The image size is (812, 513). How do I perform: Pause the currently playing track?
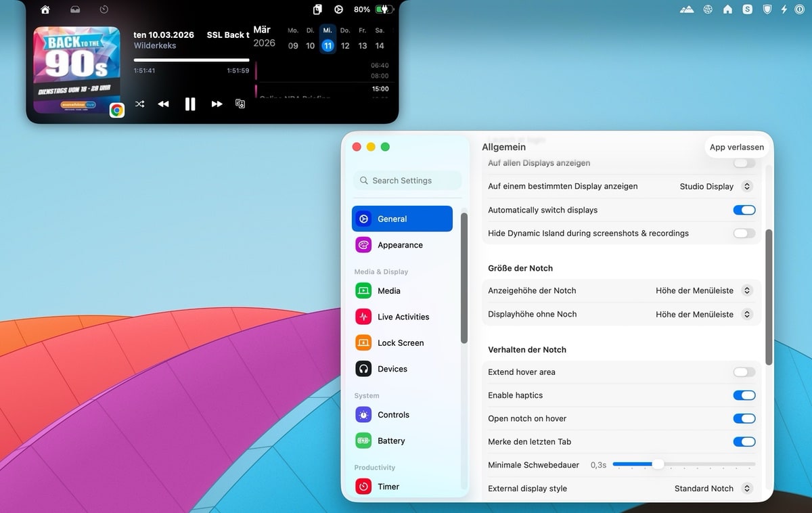190,104
